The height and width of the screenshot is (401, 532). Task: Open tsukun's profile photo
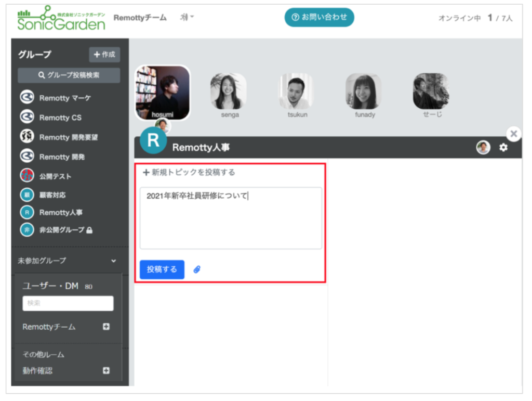[x=296, y=92]
